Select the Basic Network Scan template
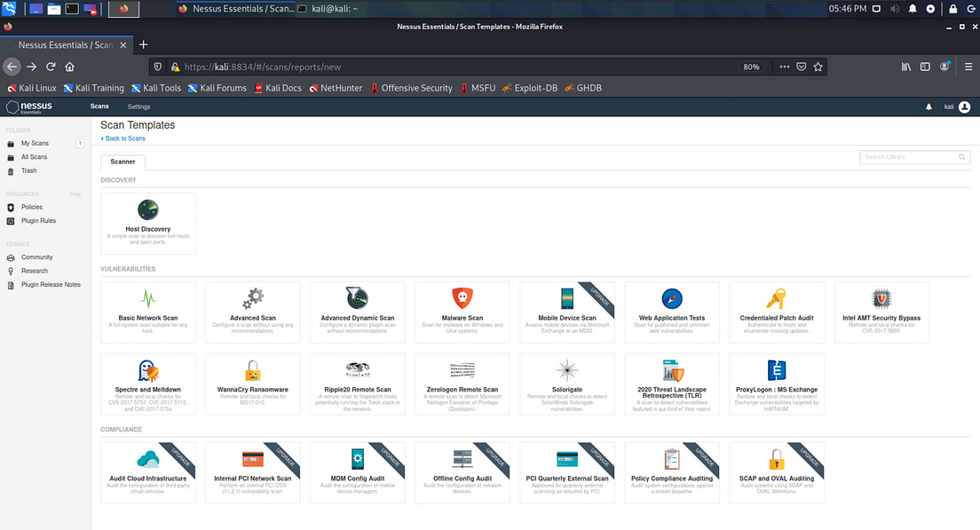980x530 pixels. 148,312
